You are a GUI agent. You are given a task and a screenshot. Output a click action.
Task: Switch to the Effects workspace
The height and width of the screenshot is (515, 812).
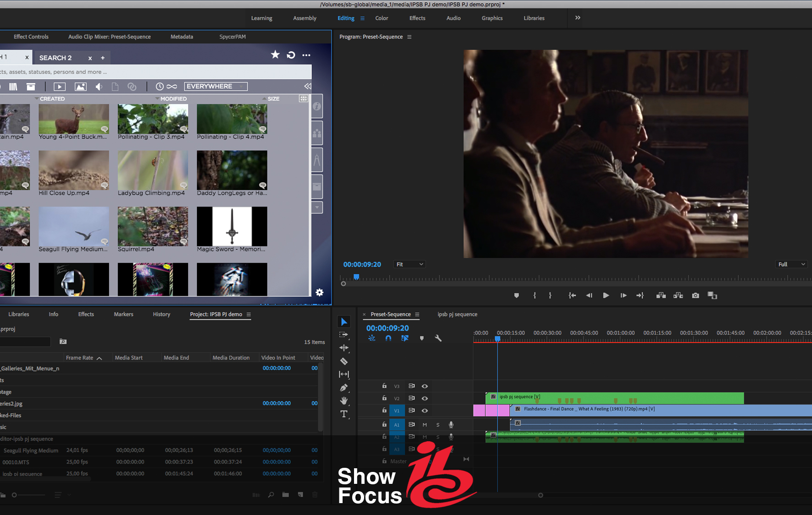(417, 18)
